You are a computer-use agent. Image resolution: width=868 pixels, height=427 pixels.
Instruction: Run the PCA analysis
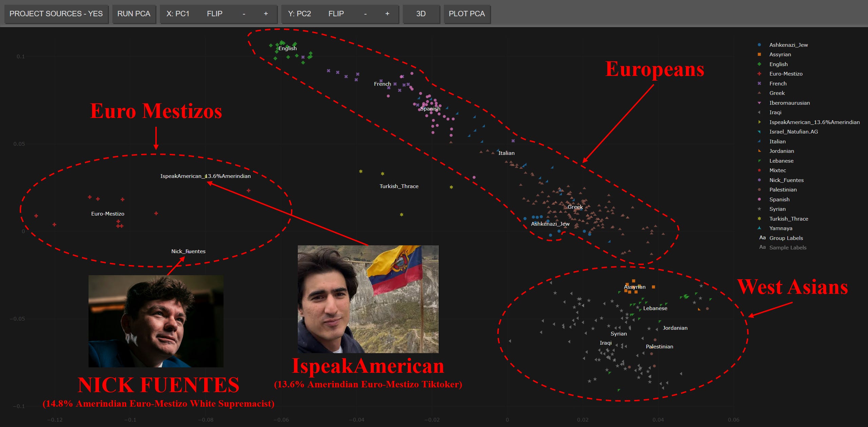click(134, 14)
